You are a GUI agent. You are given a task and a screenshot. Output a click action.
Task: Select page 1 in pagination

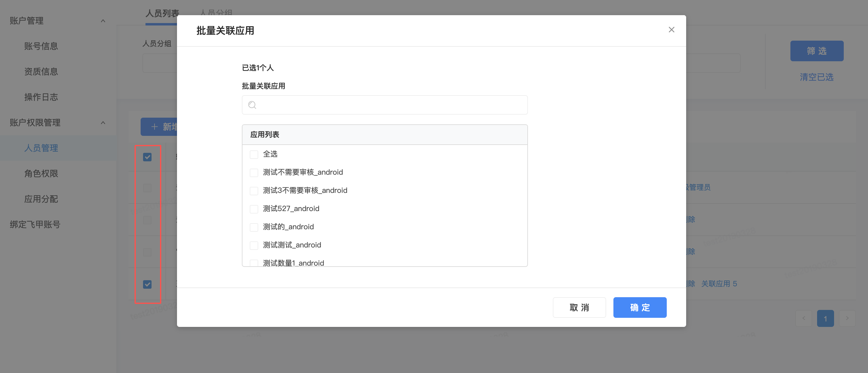(825, 318)
